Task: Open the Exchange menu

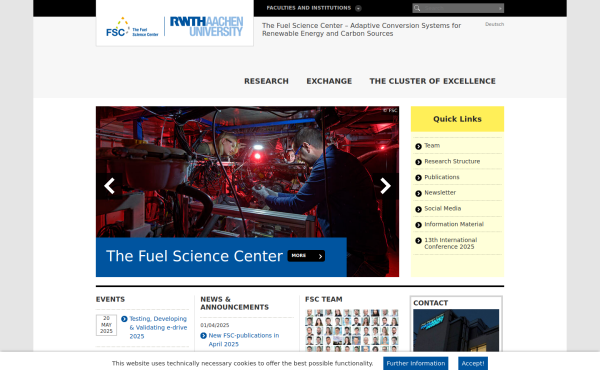Action: [x=329, y=81]
